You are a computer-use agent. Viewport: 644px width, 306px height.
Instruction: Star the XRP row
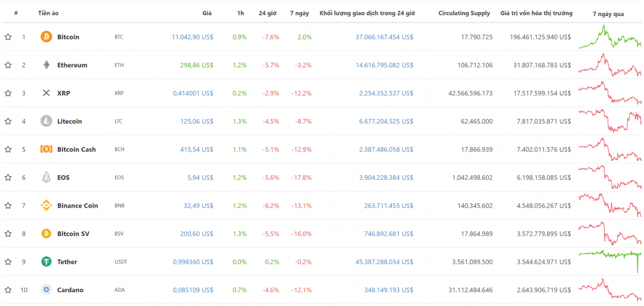[x=8, y=93]
